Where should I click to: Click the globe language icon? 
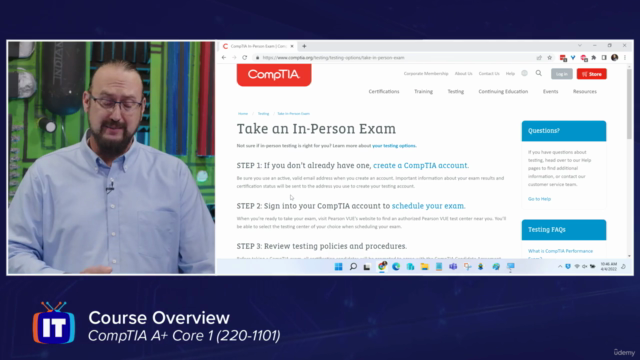pyautogui.click(x=524, y=73)
